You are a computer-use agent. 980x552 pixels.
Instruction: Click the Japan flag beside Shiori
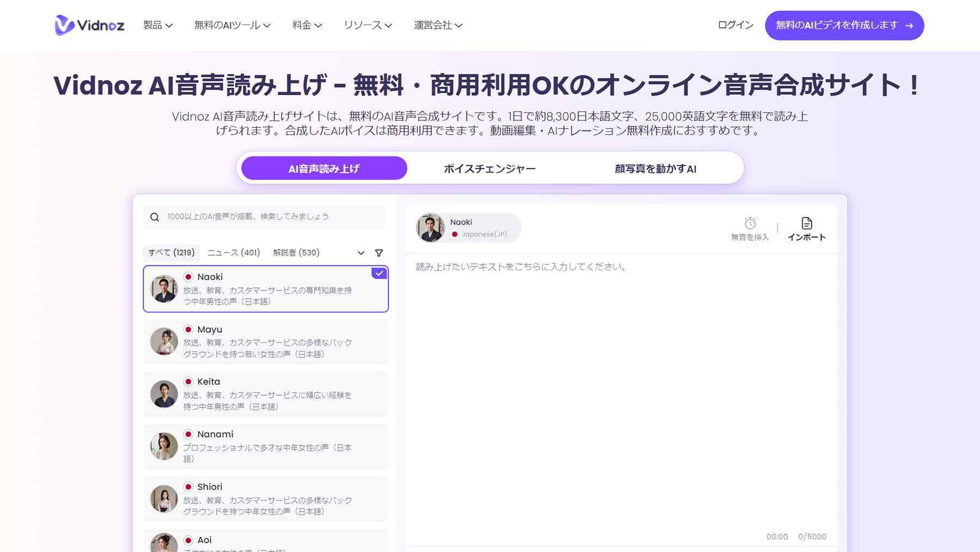[x=188, y=487]
